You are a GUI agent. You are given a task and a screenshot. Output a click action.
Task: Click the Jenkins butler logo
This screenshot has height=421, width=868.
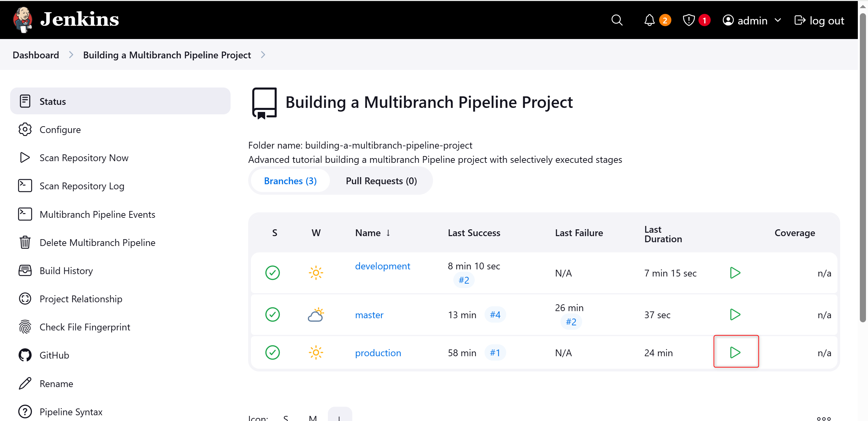coord(23,20)
